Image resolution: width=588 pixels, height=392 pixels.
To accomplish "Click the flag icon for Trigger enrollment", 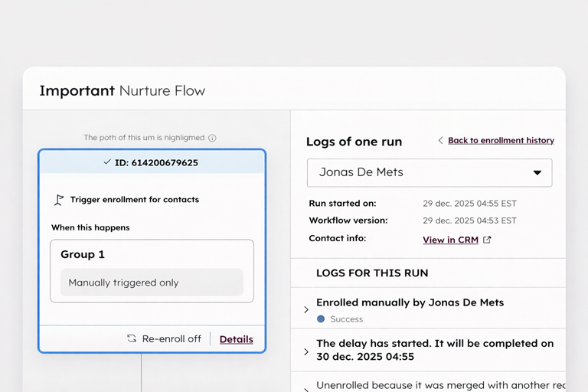I will click(x=59, y=200).
